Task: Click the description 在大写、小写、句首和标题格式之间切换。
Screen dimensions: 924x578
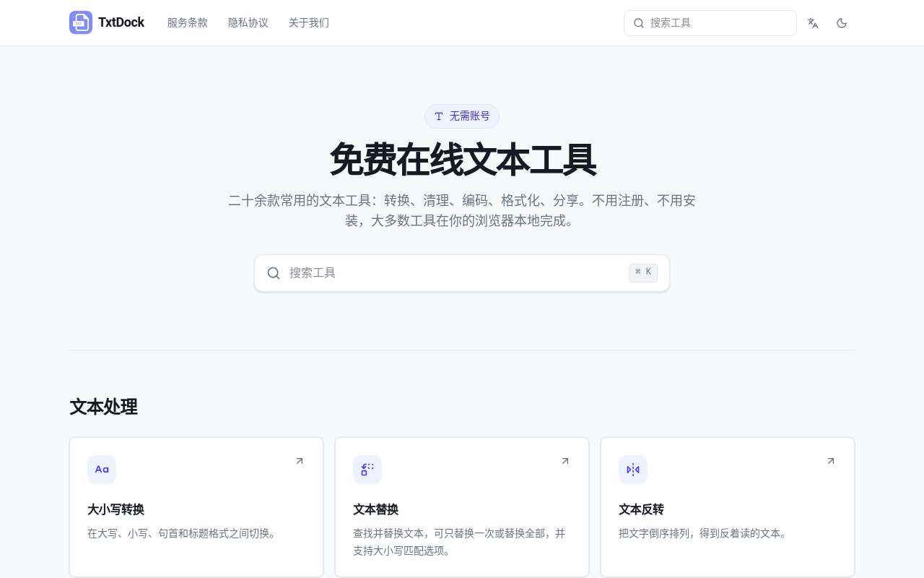Action: (x=183, y=534)
